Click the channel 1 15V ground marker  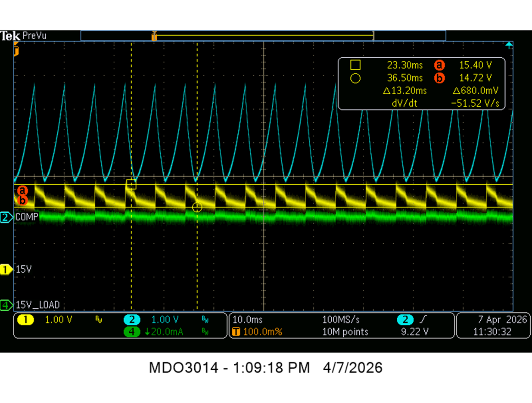[x=6, y=269]
